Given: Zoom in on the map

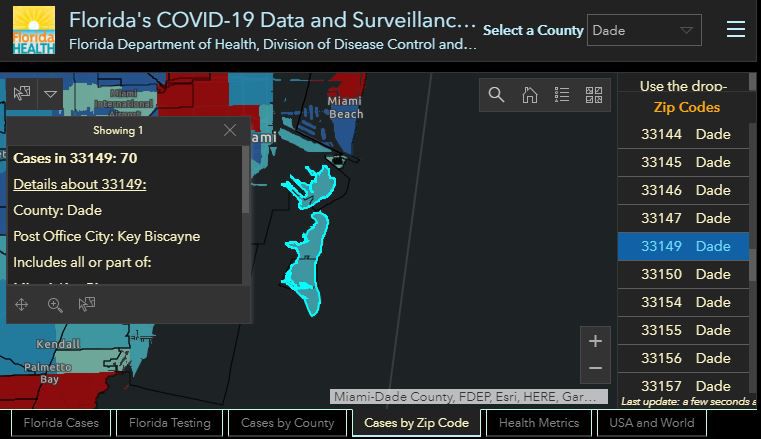Looking at the screenshot, I should pyautogui.click(x=596, y=341).
